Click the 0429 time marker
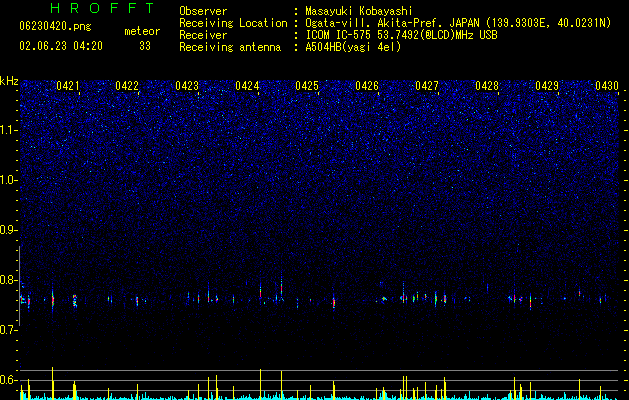Image resolution: width=629 pixels, height=400 pixels. 547,86
